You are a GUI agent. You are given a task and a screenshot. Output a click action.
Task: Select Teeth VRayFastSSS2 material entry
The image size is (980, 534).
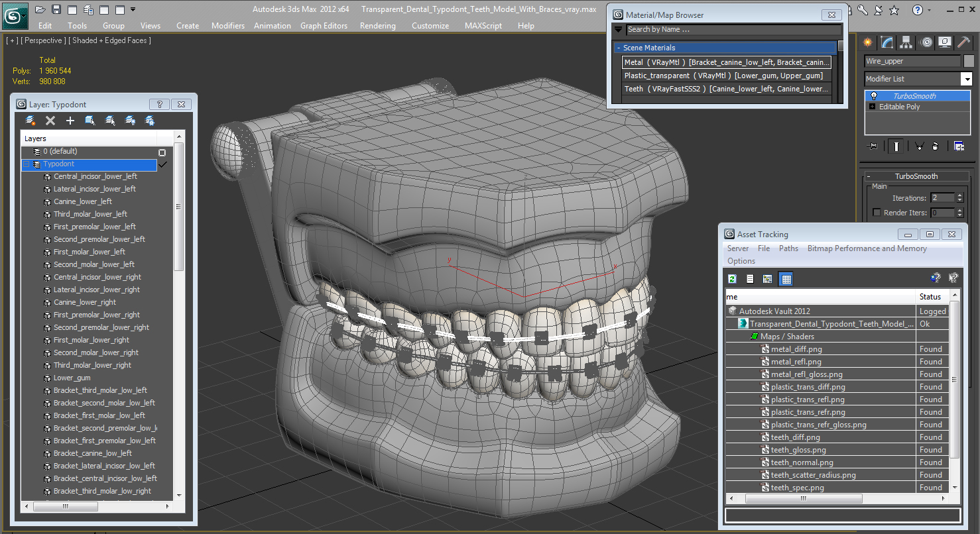coord(727,89)
